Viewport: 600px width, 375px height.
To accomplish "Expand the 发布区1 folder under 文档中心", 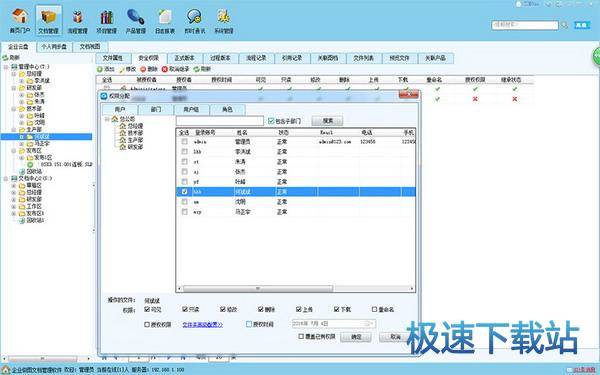I will [14, 214].
